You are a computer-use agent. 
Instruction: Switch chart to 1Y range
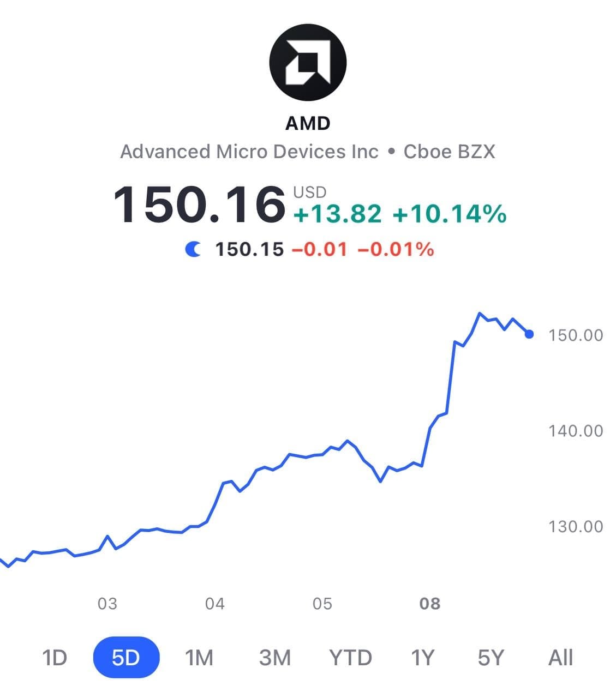tap(422, 658)
